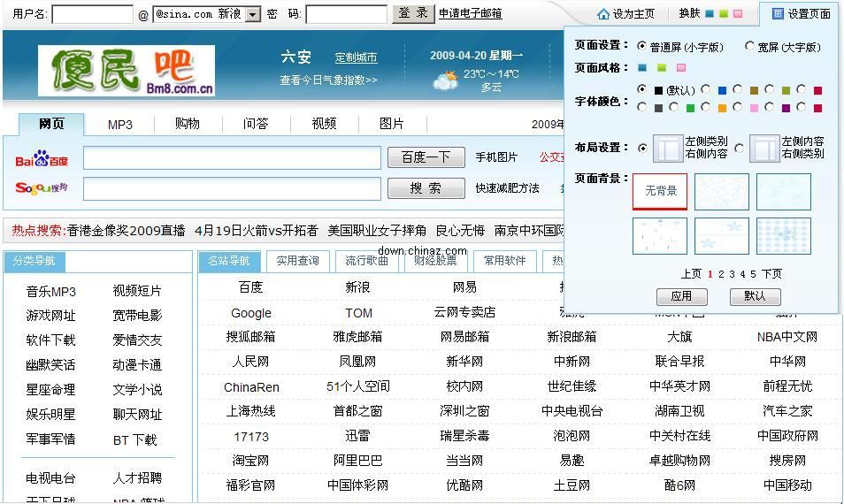Select the blue font color radio button
Screen dimensions: 844x504
(x=706, y=89)
